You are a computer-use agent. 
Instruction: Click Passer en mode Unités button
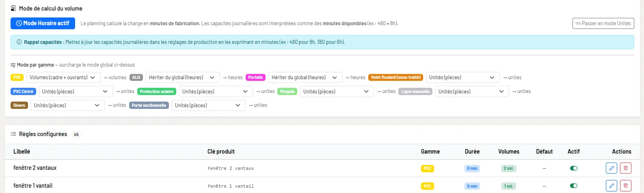pos(603,23)
